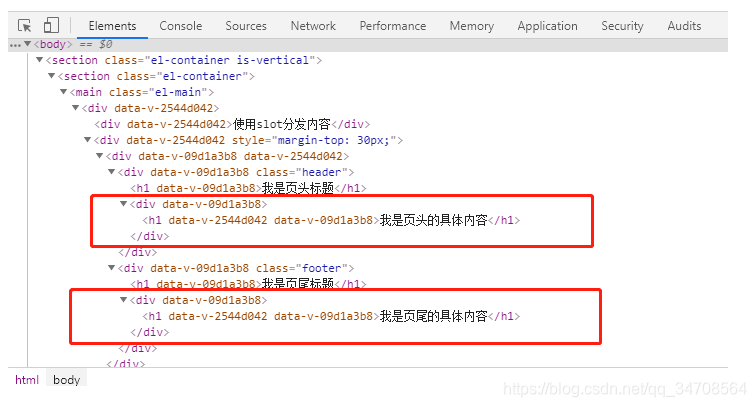The width and height of the screenshot is (756, 407).
Task: Collapse the header class div arrow
Action: click(111, 171)
